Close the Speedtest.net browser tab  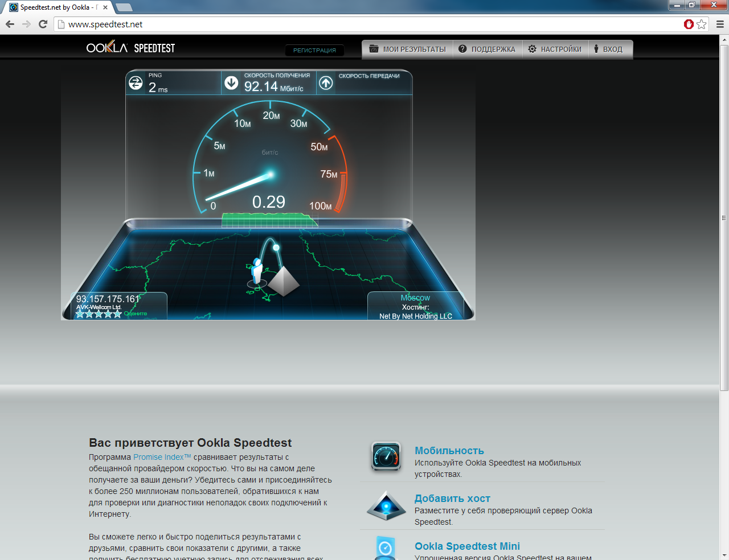click(x=105, y=7)
